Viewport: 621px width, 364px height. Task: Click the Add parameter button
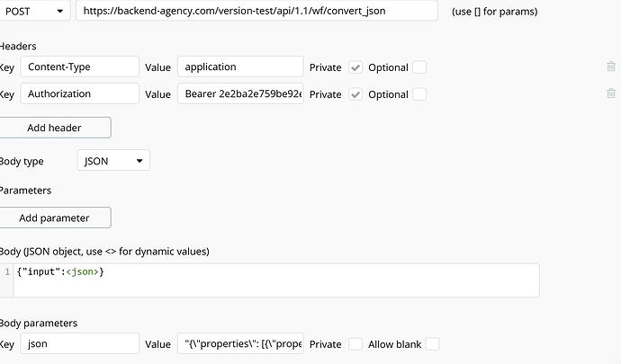tap(54, 218)
